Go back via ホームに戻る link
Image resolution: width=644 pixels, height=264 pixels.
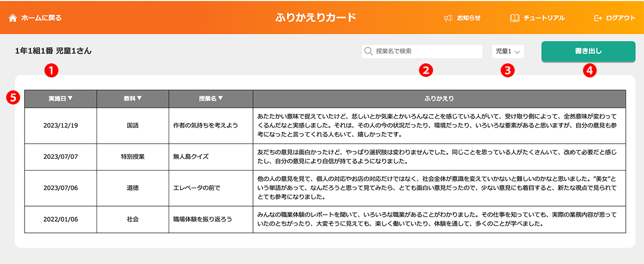click(41, 18)
